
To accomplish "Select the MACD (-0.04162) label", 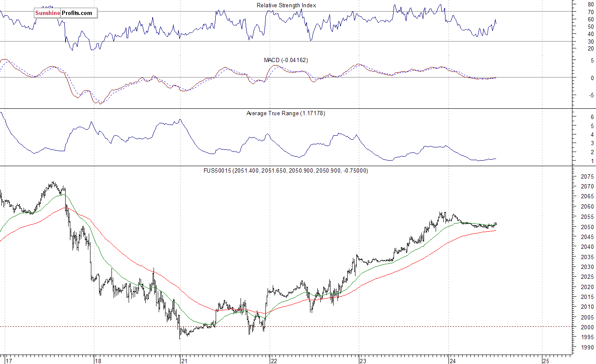I will pyautogui.click(x=286, y=60).
